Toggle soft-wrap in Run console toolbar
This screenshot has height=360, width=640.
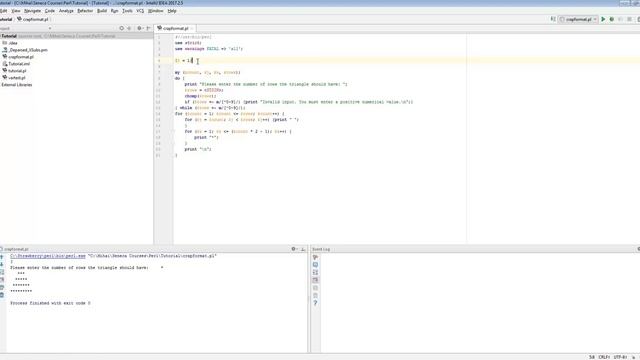point(2,272)
